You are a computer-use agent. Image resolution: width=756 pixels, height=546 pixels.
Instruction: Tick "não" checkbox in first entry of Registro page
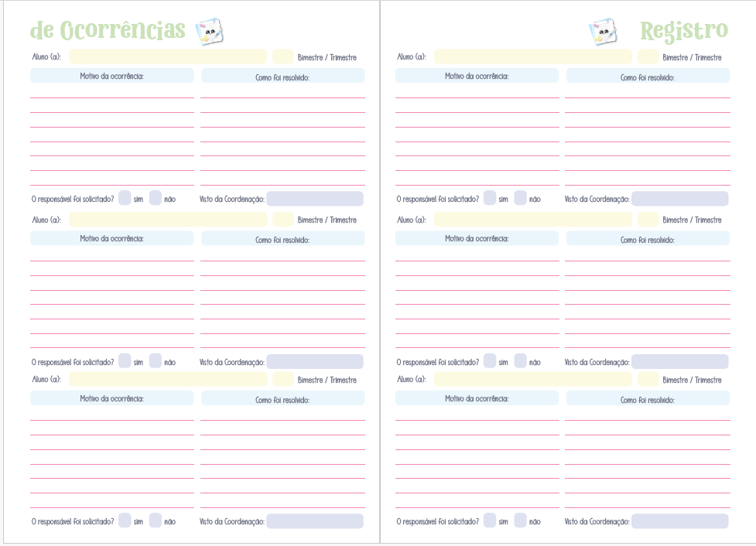pos(520,197)
